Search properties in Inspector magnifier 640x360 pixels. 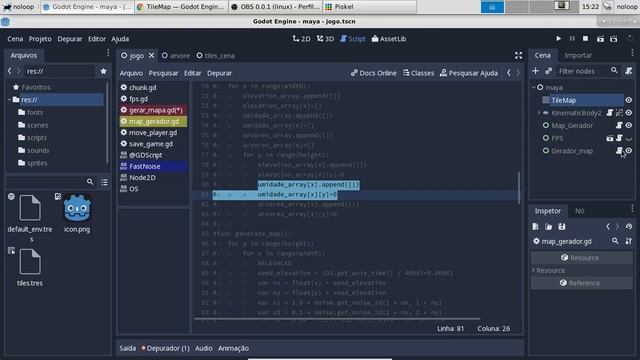(x=615, y=241)
